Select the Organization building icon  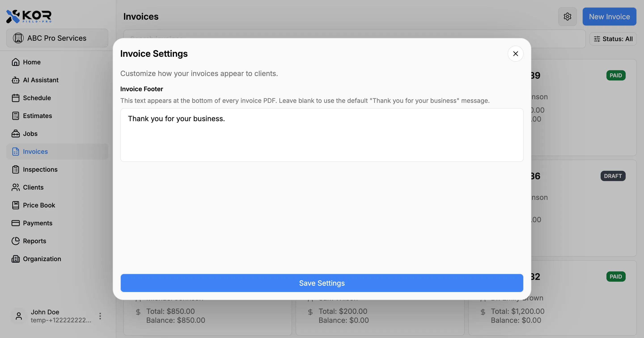coord(15,259)
